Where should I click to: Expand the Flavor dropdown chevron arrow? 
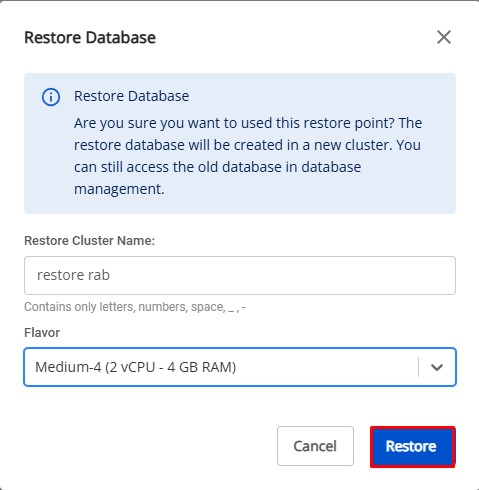[x=436, y=367]
